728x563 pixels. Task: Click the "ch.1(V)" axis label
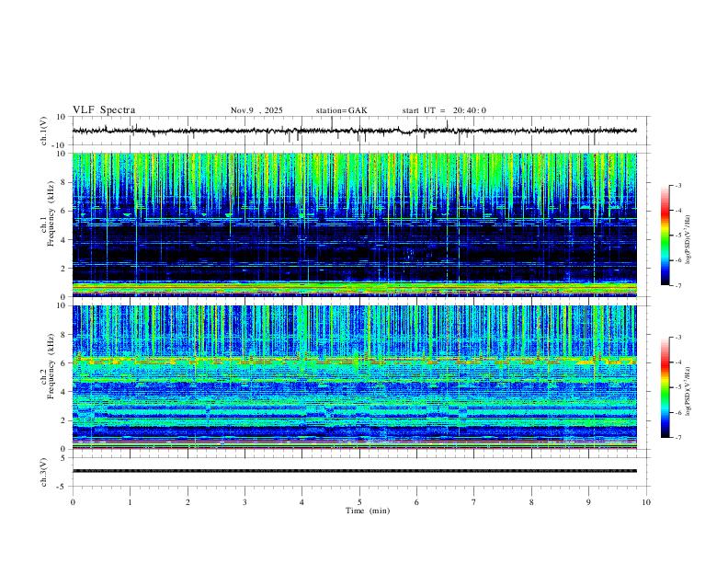coord(44,131)
